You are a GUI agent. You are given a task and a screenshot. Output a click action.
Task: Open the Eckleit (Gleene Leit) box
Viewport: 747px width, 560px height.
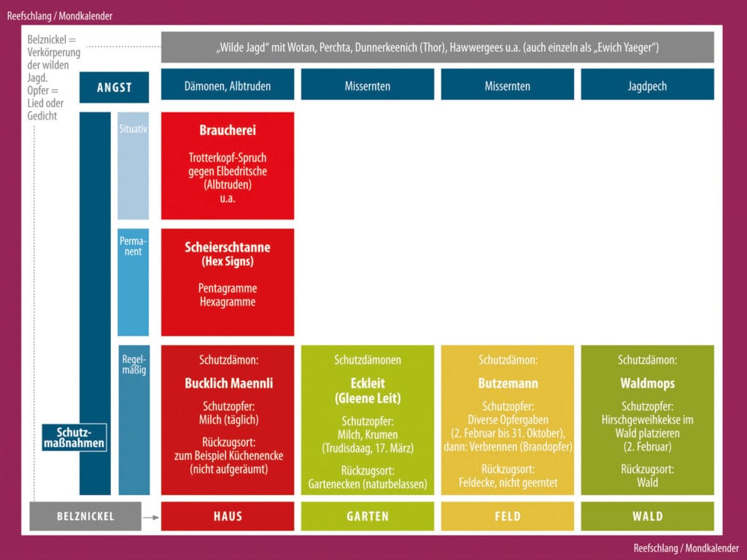point(367,420)
